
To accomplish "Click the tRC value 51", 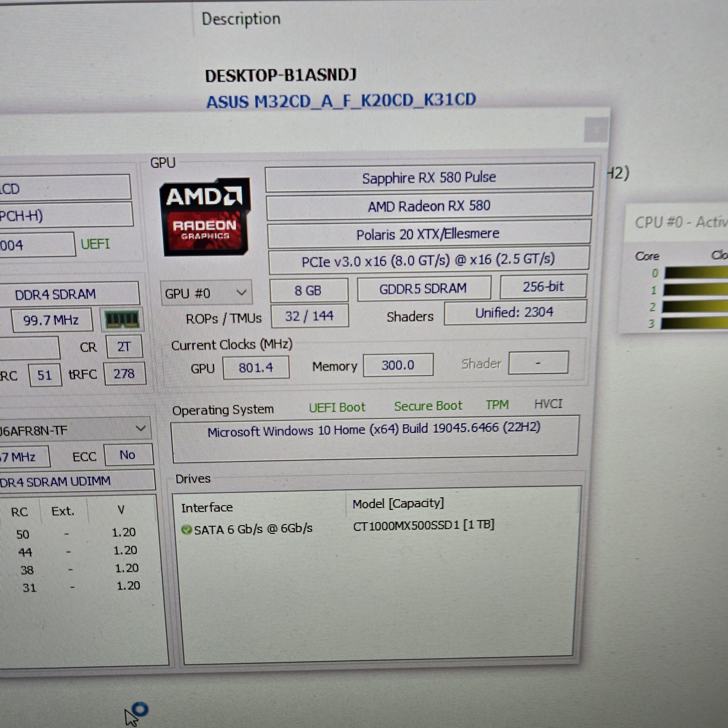I will pyautogui.click(x=45, y=375).
